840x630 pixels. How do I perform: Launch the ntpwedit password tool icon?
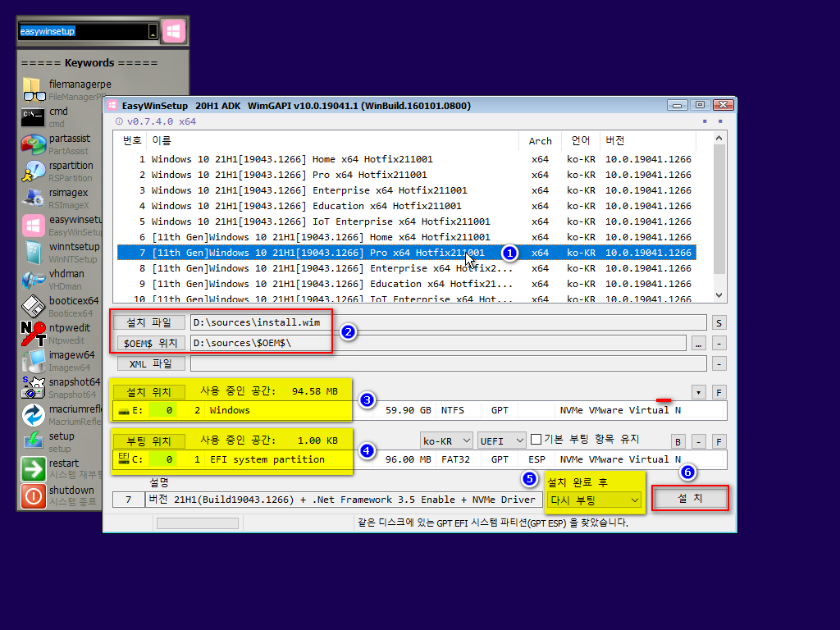coord(33,333)
